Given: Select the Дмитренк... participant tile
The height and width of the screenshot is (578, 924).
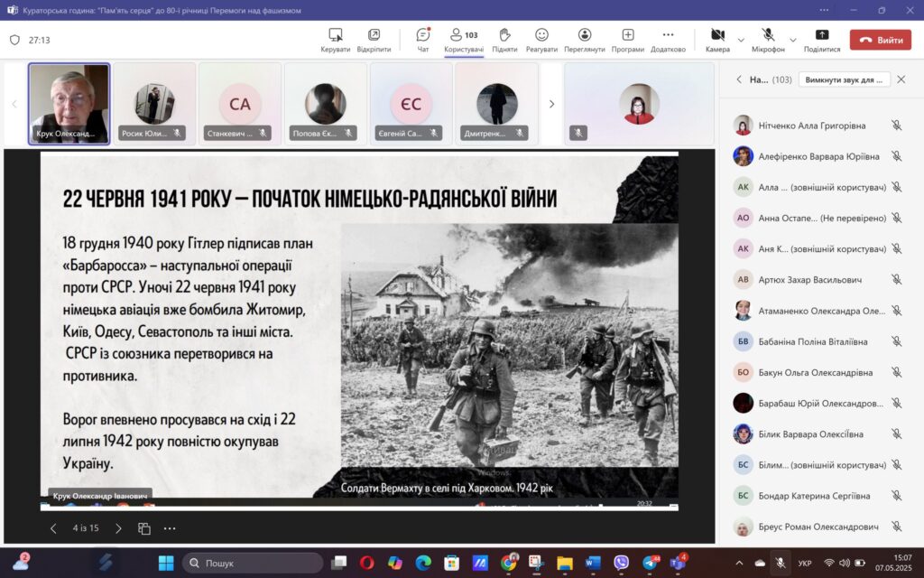Looking at the screenshot, I should (497, 104).
